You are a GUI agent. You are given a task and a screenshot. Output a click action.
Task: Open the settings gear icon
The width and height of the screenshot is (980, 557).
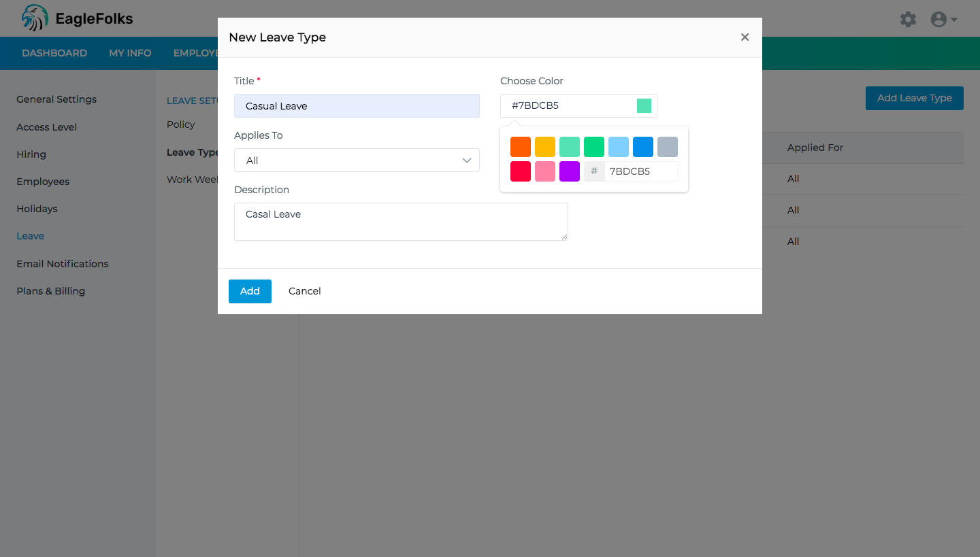(x=908, y=19)
